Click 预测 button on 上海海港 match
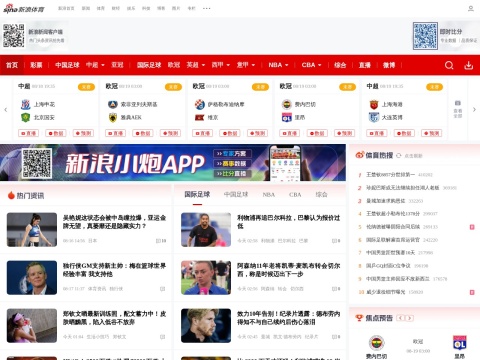 [x=431, y=133]
